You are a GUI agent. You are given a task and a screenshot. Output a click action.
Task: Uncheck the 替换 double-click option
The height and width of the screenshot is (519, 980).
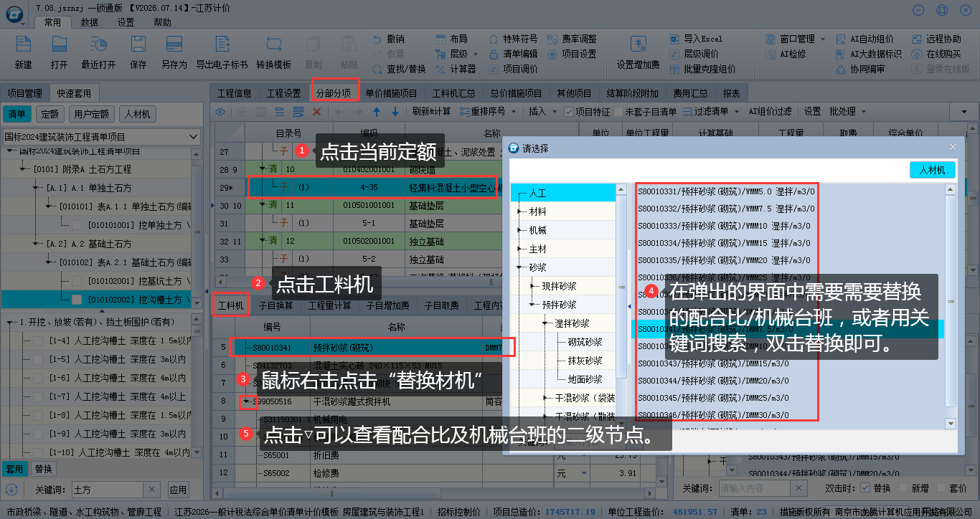tap(865, 488)
